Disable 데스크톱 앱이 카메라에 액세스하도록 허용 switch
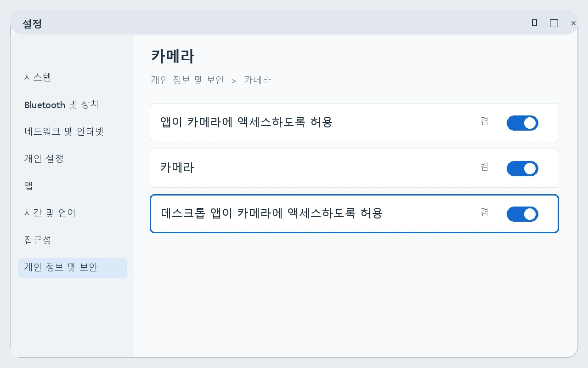Screen dimensions: 588x368 coord(522,214)
